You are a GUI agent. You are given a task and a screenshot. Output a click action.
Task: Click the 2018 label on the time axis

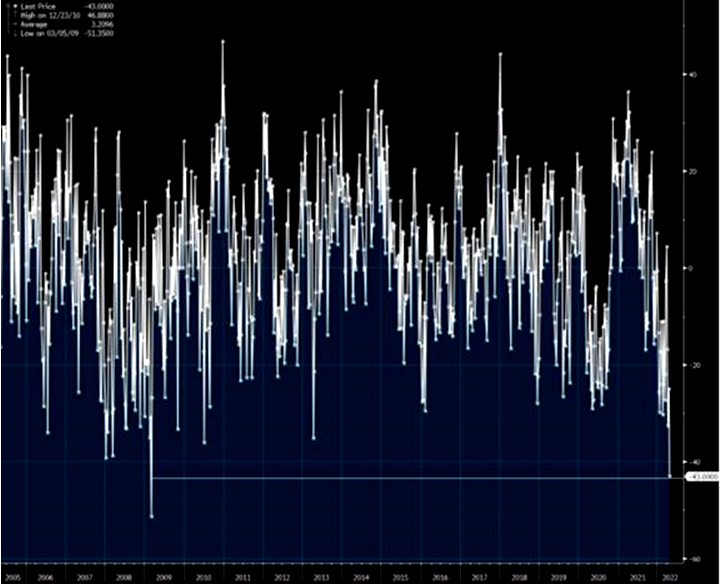(518, 578)
